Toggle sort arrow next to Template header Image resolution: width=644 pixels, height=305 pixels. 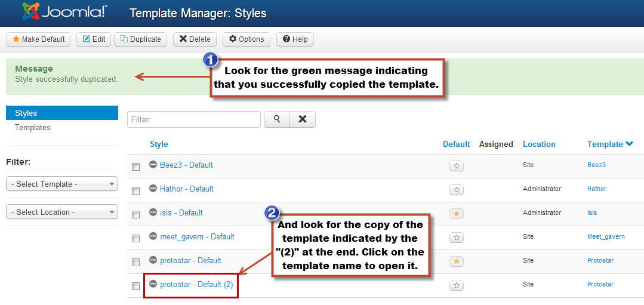[x=629, y=144]
